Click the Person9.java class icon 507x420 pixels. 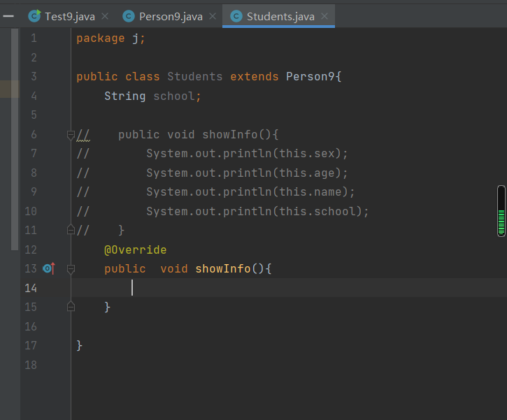(x=129, y=16)
